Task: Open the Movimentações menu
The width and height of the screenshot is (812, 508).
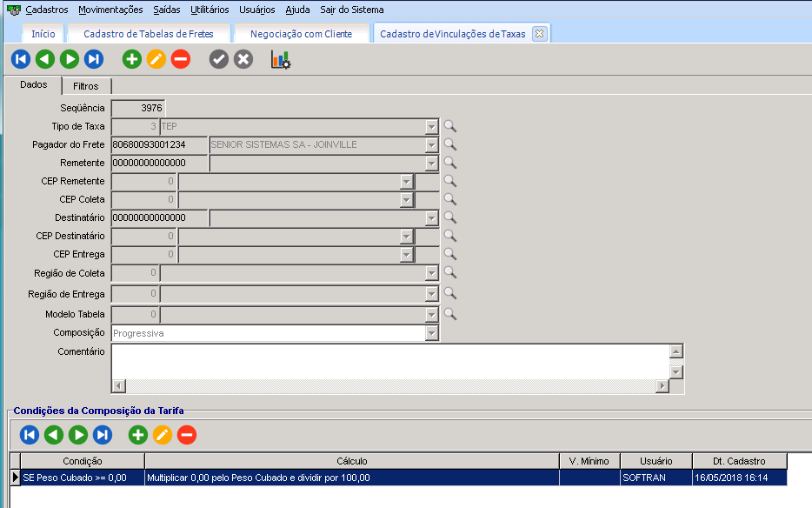Action: [x=110, y=10]
